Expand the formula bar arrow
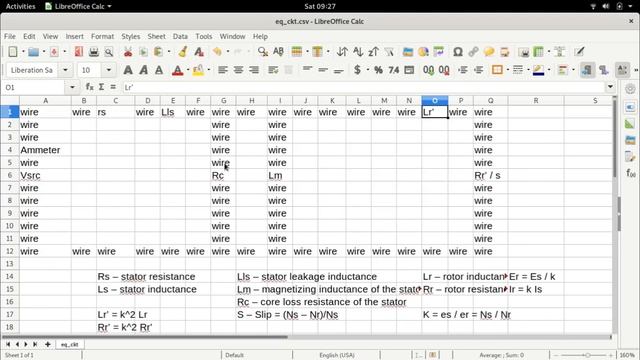Image resolution: width=640 pixels, height=360 pixels. click(610, 87)
